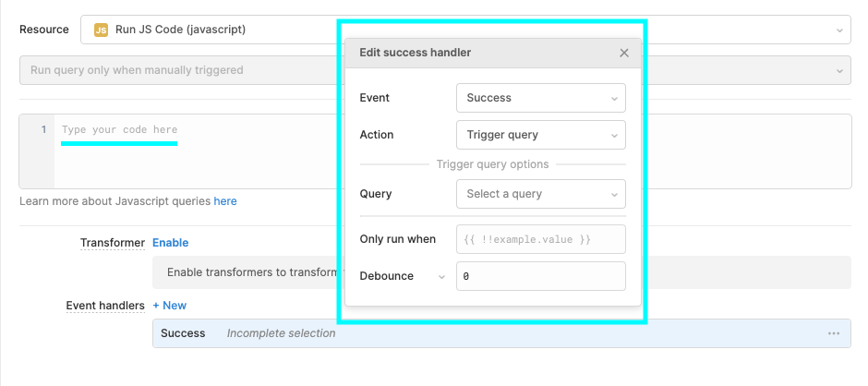Click the Debounce value field

(541, 276)
